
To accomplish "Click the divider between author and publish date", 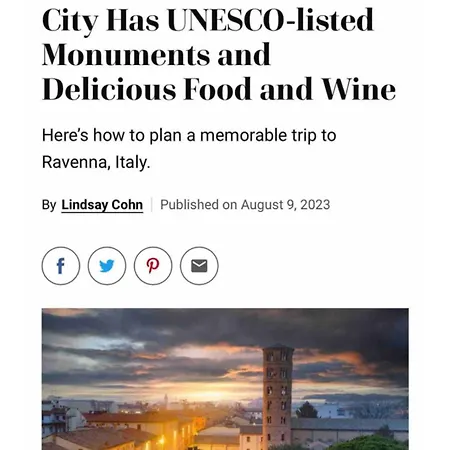I will [152, 205].
